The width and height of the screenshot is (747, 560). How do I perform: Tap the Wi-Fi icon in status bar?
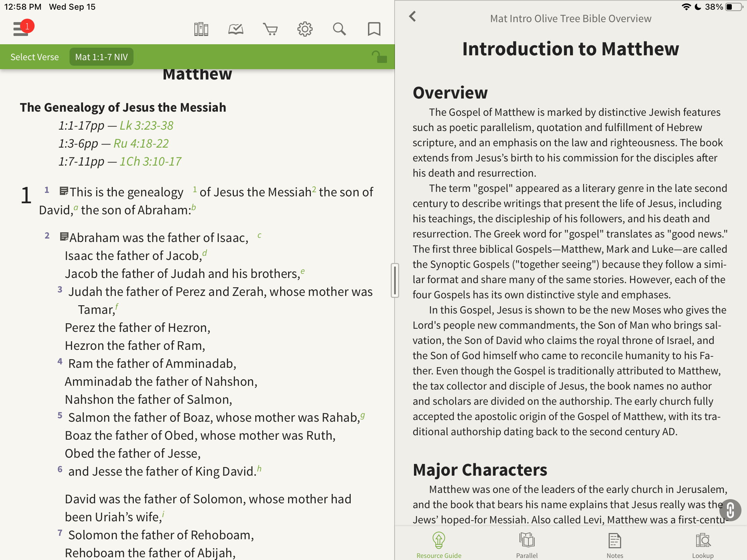click(686, 7)
